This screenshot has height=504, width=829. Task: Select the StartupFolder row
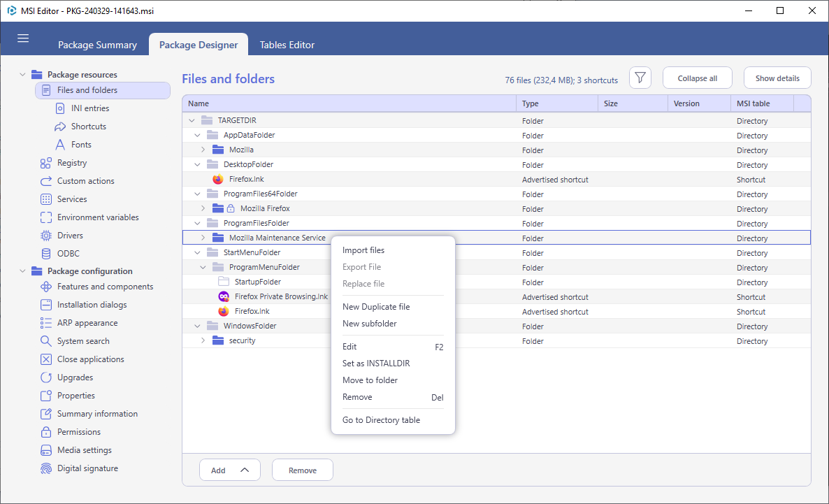[x=496, y=282]
